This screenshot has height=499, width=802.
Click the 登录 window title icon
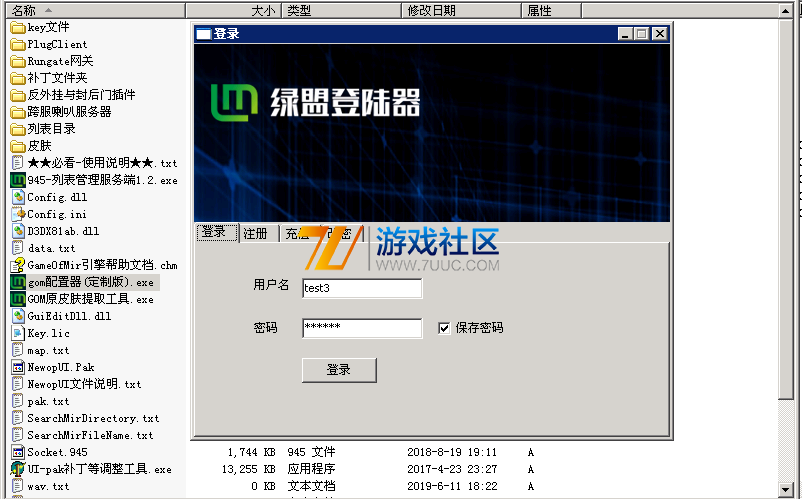(204, 34)
